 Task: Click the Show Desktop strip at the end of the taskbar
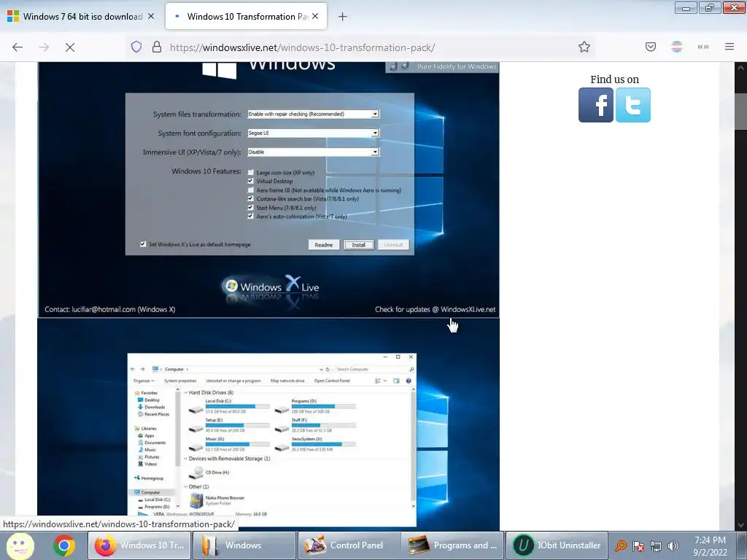pyautogui.click(x=742, y=545)
